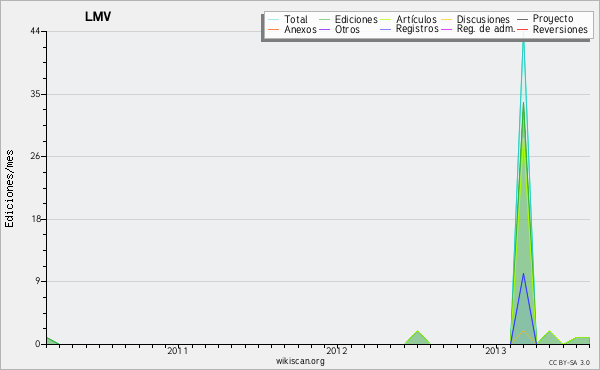Click the blue Registros peak in 2013
The height and width of the screenshot is (370, 600).
(523, 274)
